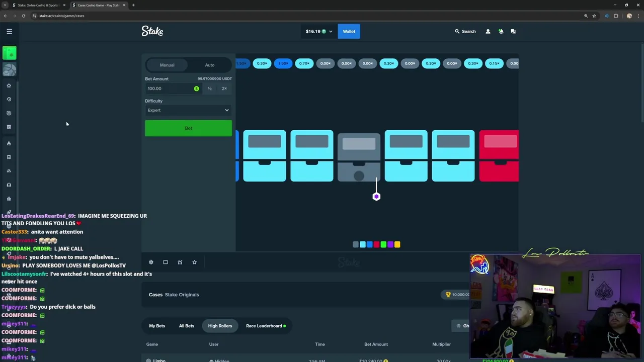Open the Challenges target icon in sidebar
Screen dimensions: 644x362
9,113
